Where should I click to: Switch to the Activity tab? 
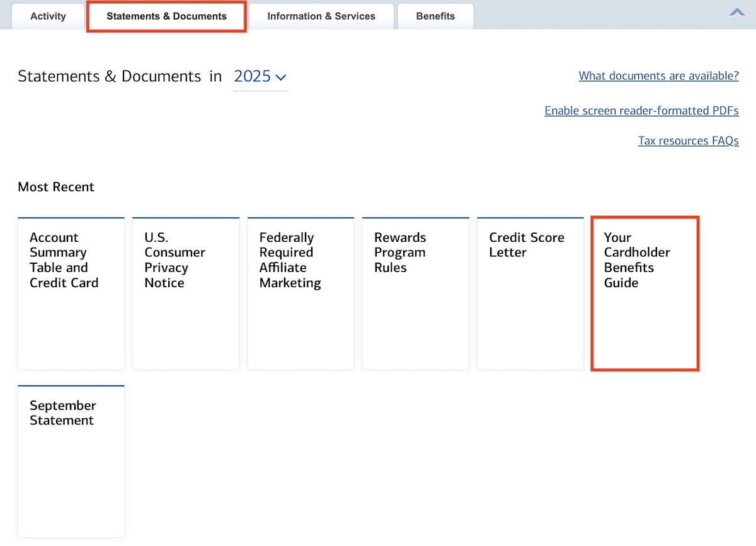click(48, 16)
